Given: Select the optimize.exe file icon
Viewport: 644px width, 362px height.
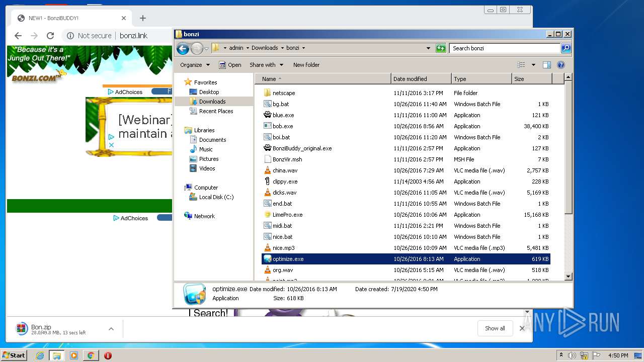Looking at the screenshot, I should pos(268,259).
